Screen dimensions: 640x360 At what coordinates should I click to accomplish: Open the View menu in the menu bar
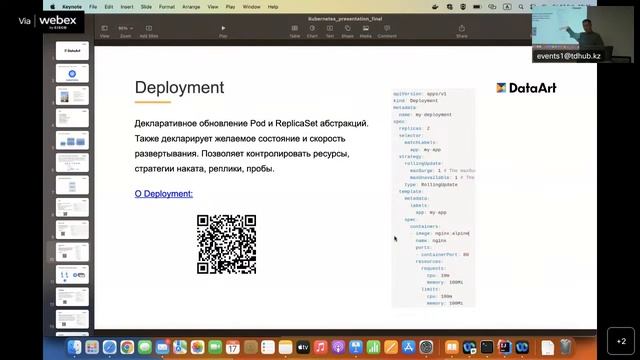click(213, 7)
